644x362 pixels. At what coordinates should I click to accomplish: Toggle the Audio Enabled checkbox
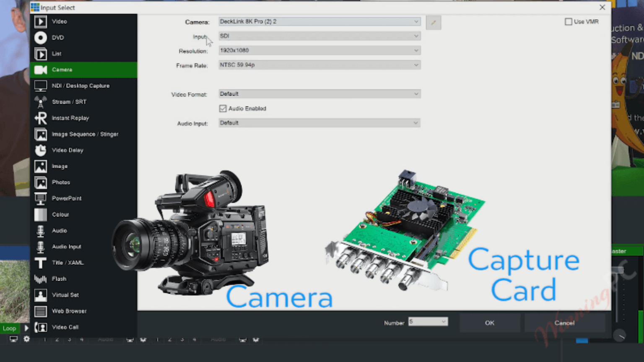223,109
